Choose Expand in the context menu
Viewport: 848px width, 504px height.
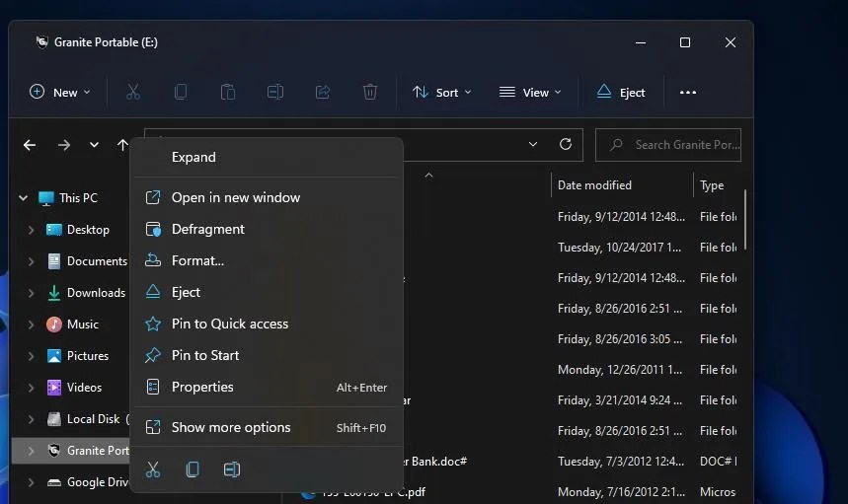(x=267, y=157)
